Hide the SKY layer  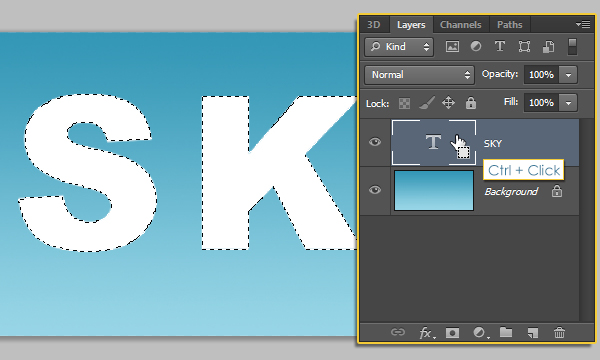[375, 142]
